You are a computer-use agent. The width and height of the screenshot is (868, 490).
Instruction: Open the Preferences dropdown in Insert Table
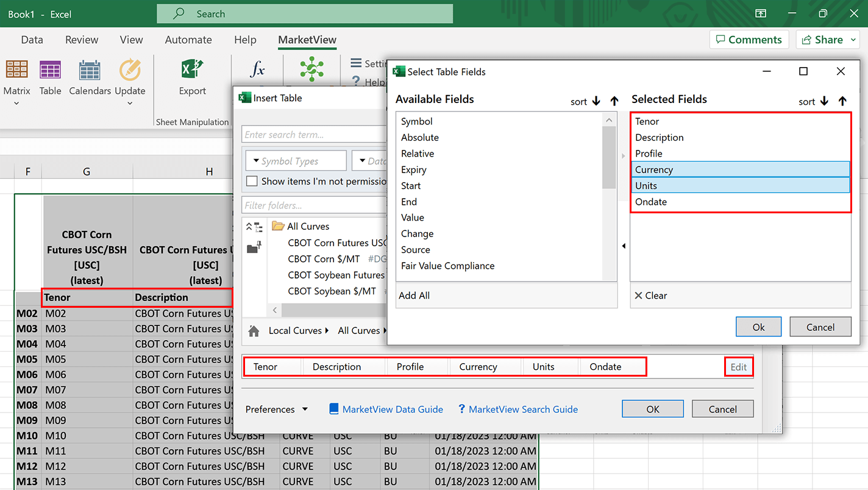(x=277, y=410)
